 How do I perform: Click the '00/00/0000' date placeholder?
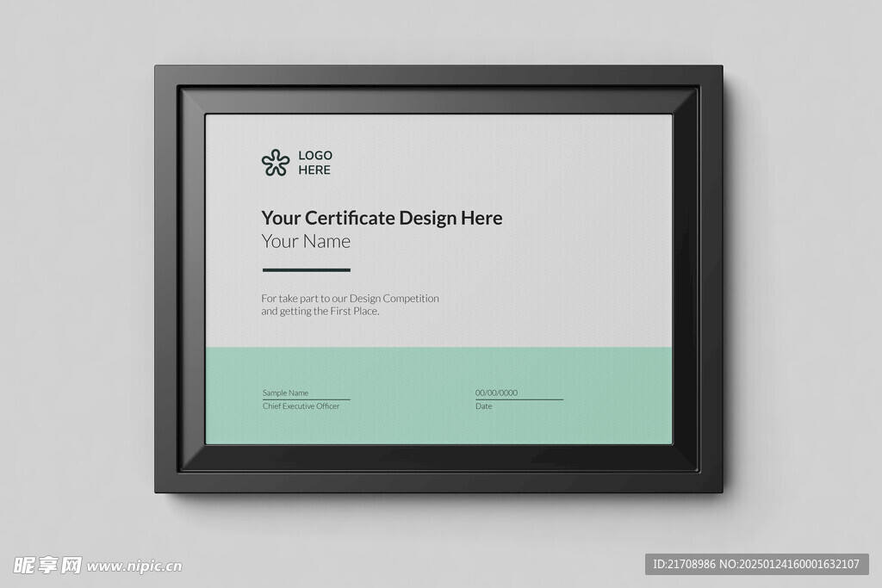(x=496, y=393)
